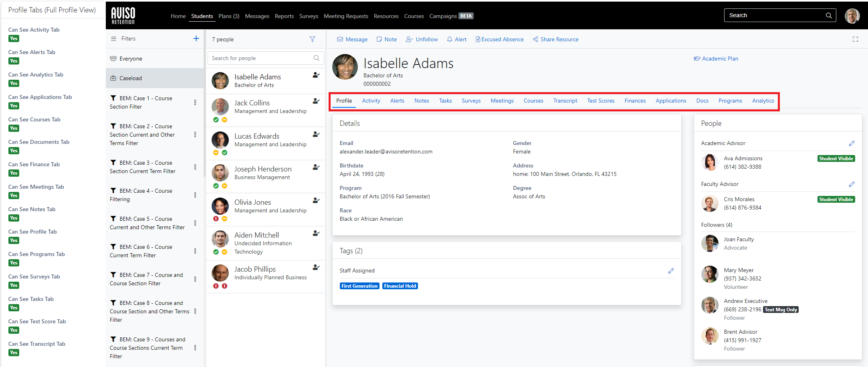Open the Reports menu in top navigation
This screenshot has height=367, width=868.
pyautogui.click(x=284, y=16)
